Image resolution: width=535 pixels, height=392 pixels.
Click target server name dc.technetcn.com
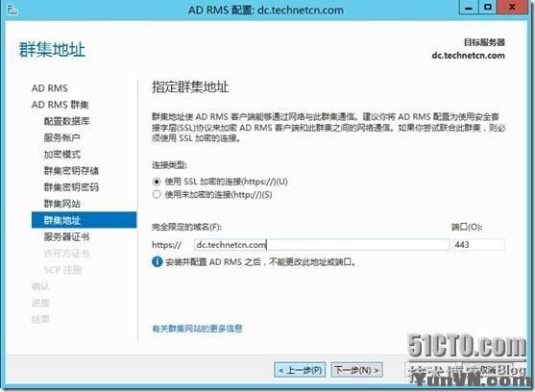[x=468, y=56]
